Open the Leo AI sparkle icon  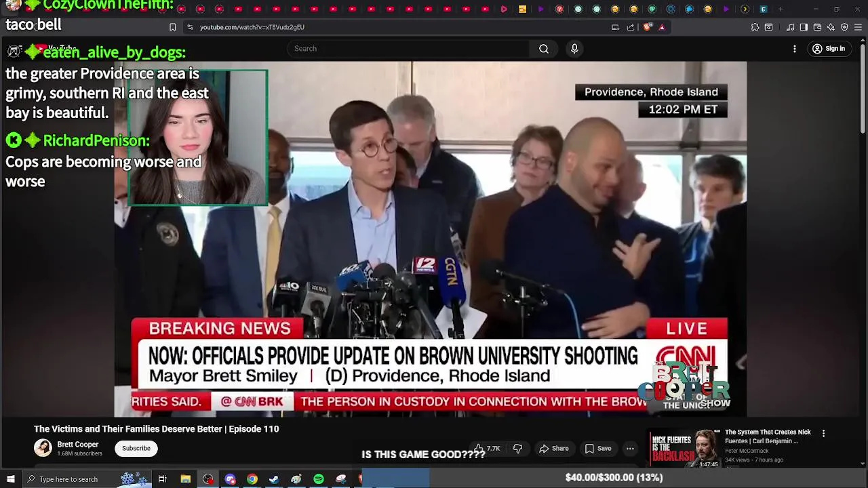pyautogui.click(x=831, y=27)
